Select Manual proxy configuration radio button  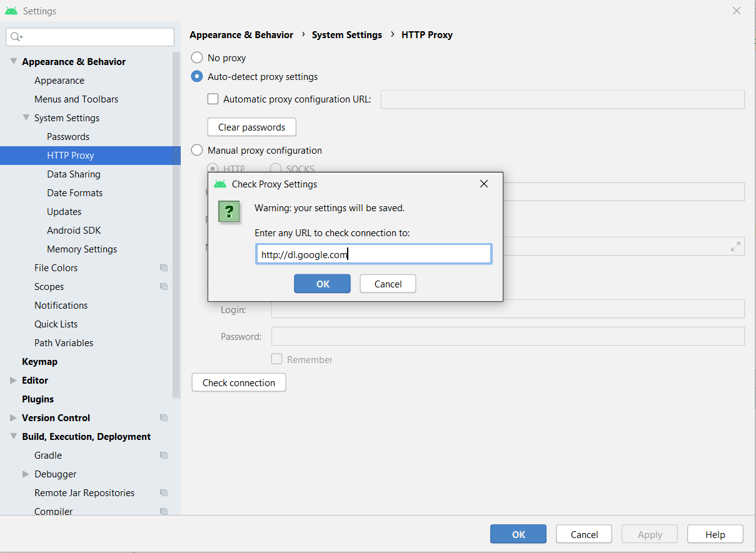tap(197, 151)
